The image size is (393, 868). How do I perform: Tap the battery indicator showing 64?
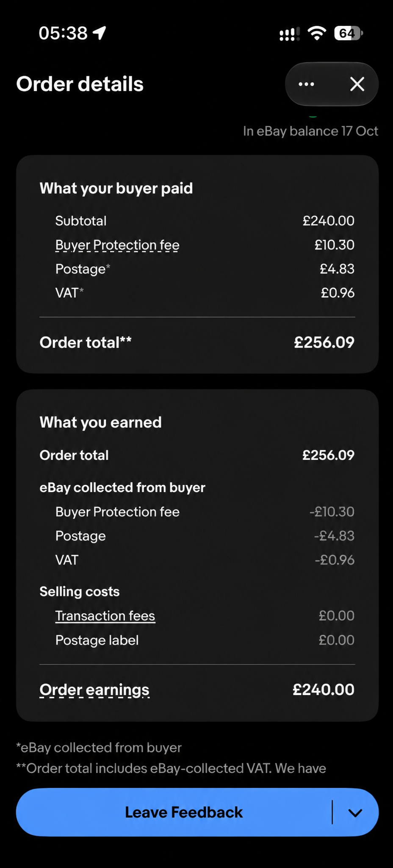coord(348,33)
